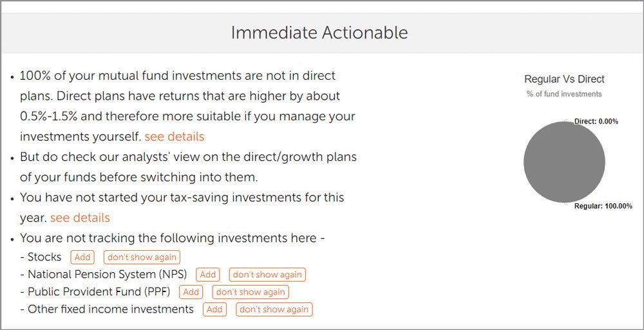Click 'National Pension System (NPS)' item text

[107, 274]
